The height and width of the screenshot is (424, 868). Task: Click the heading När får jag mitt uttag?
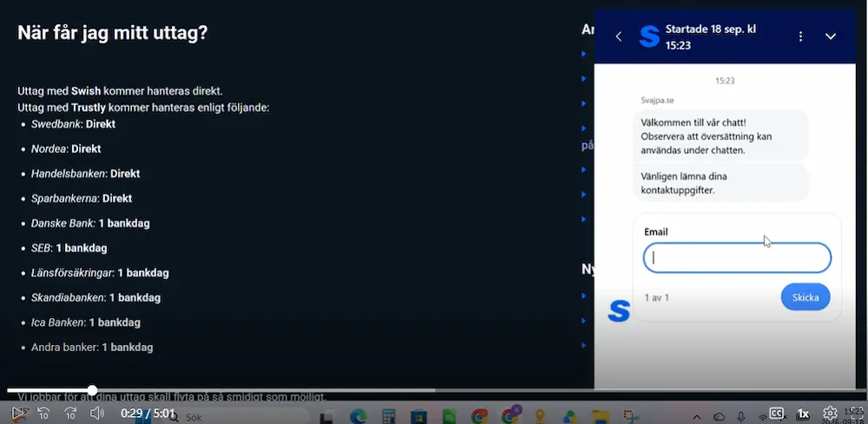pos(112,33)
